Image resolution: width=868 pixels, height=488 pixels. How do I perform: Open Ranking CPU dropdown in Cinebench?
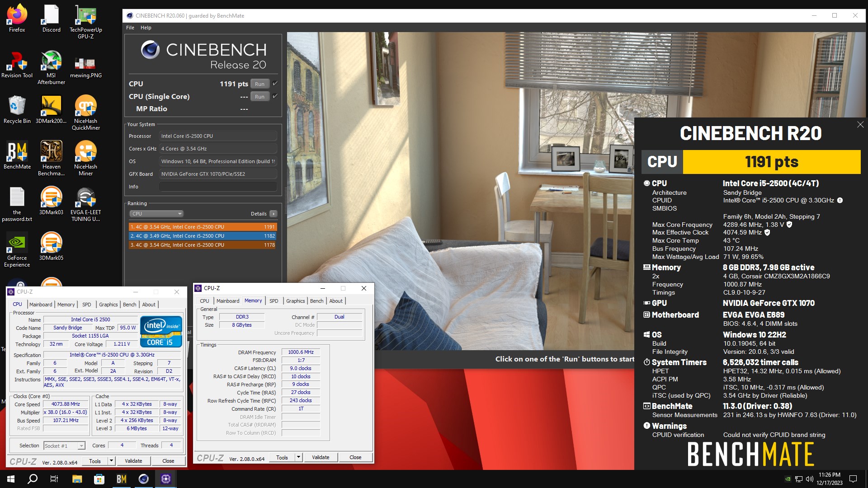(x=156, y=214)
